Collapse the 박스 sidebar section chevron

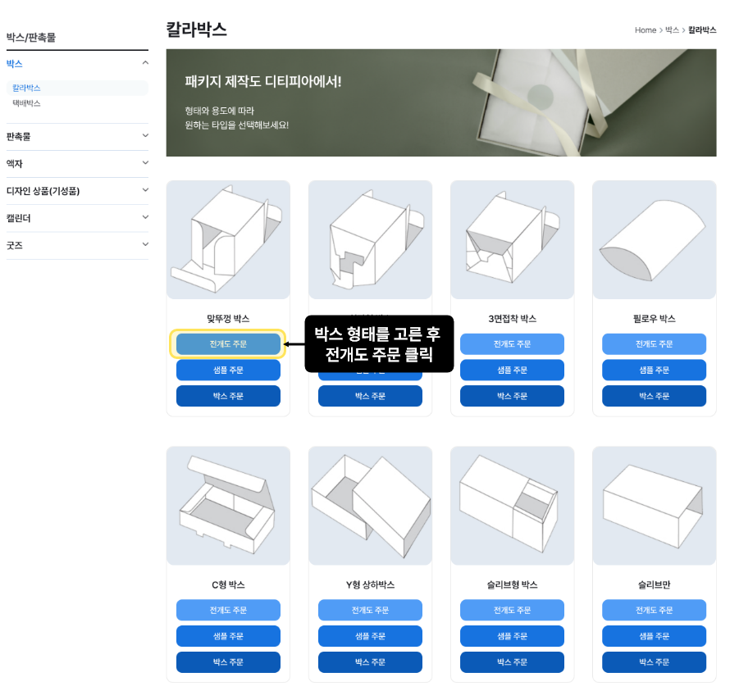pyautogui.click(x=145, y=63)
